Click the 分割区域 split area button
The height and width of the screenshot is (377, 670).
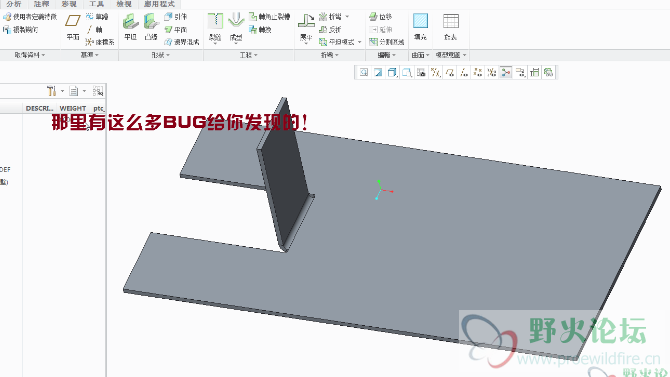(x=387, y=42)
